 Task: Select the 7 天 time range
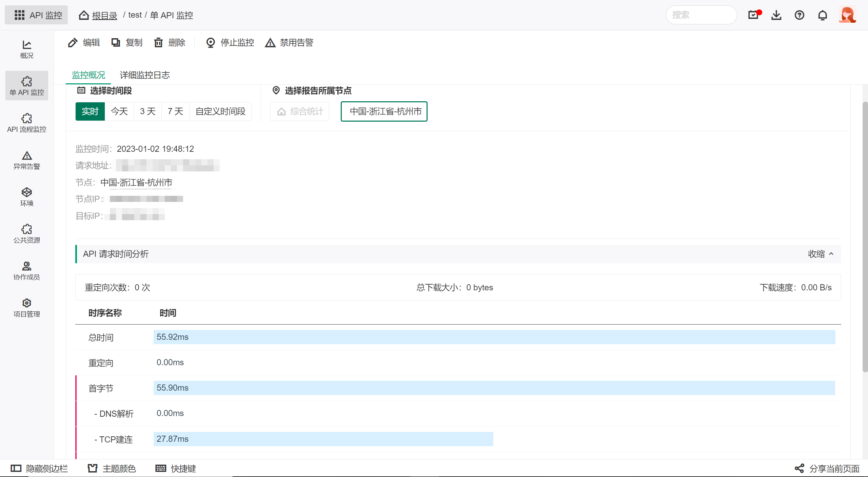tap(175, 111)
